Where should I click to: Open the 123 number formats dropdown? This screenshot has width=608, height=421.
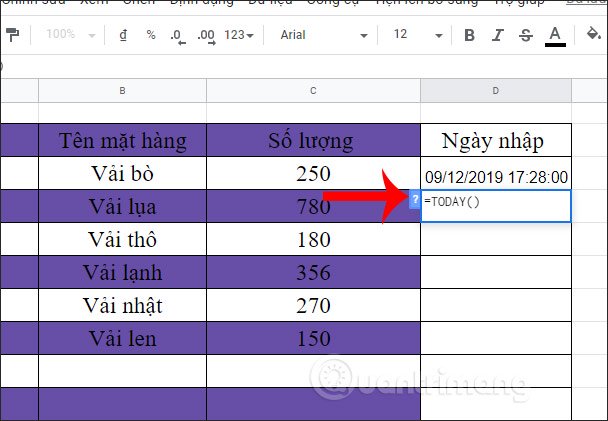click(x=238, y=35)
